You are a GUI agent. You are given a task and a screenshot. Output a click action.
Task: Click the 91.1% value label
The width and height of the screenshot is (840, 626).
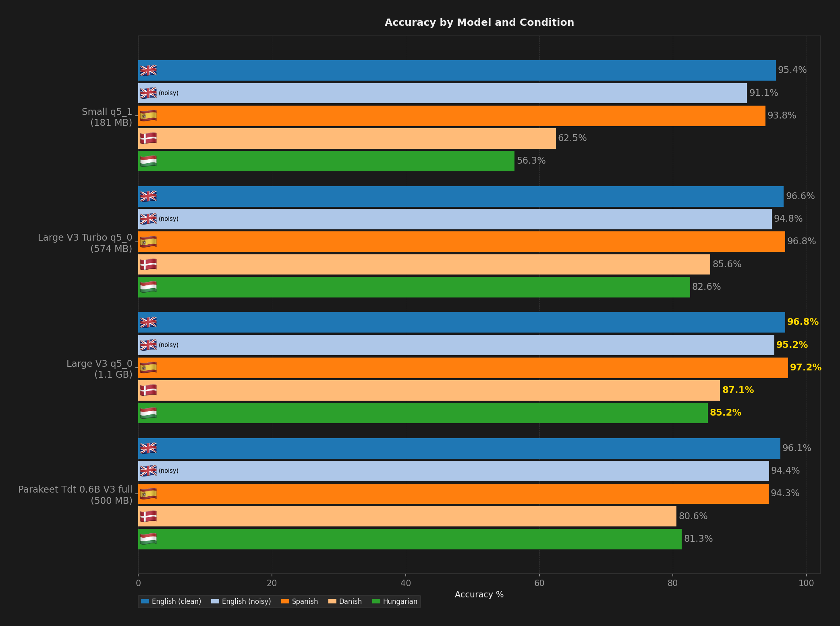pyautogui.click(x=764, y=93)
